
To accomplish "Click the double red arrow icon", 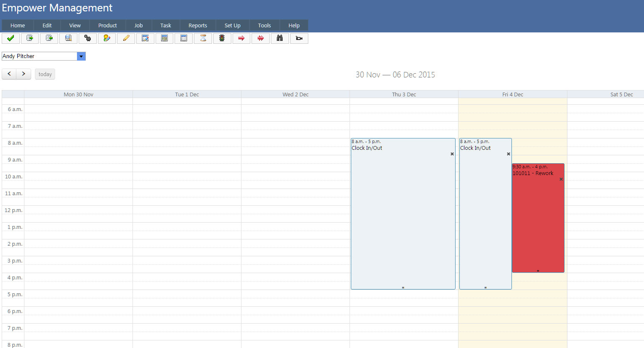I will click(261, 38).
